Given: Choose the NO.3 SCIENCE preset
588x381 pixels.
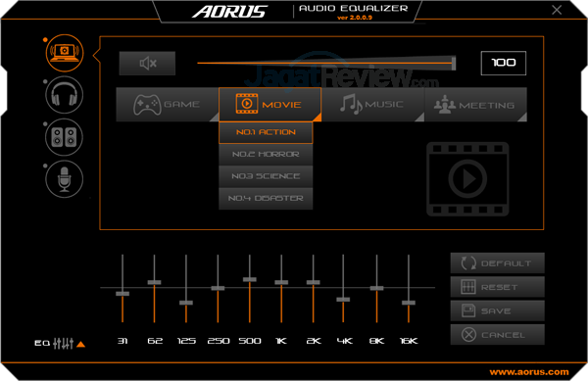Looking at the screenshot, I should tap(266, 176).
